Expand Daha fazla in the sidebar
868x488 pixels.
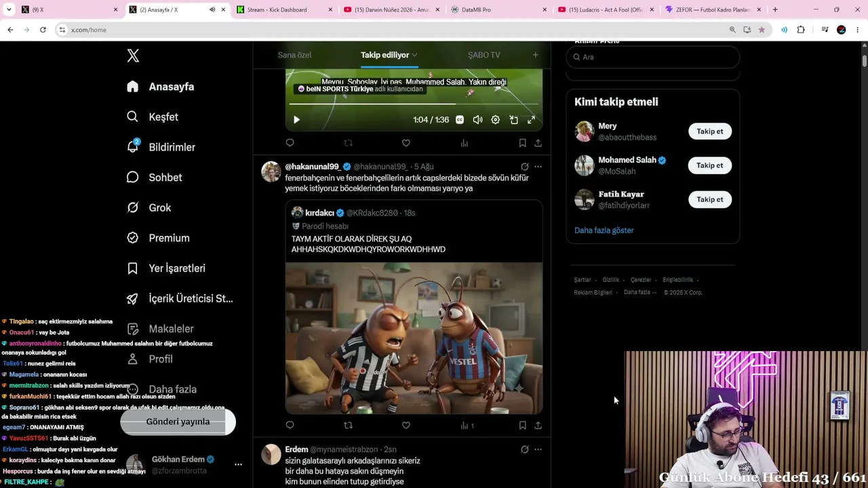tap(161, 389)
